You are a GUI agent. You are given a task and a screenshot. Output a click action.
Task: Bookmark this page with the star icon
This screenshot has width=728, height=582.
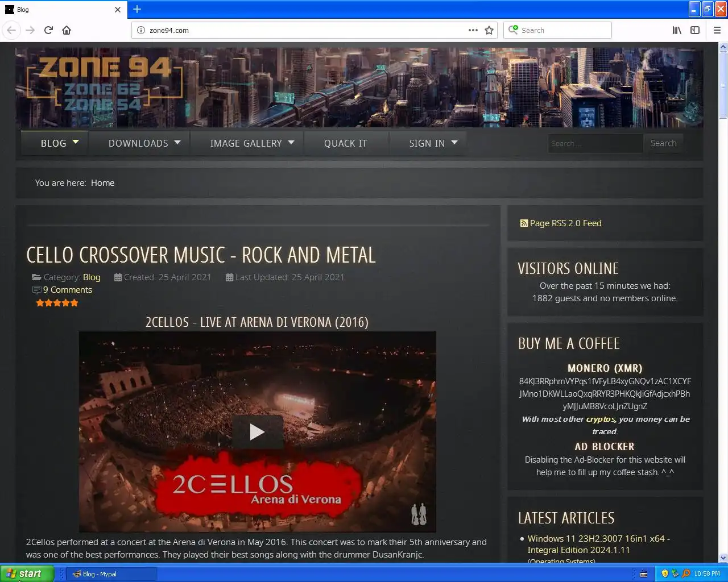pos(489,30)
